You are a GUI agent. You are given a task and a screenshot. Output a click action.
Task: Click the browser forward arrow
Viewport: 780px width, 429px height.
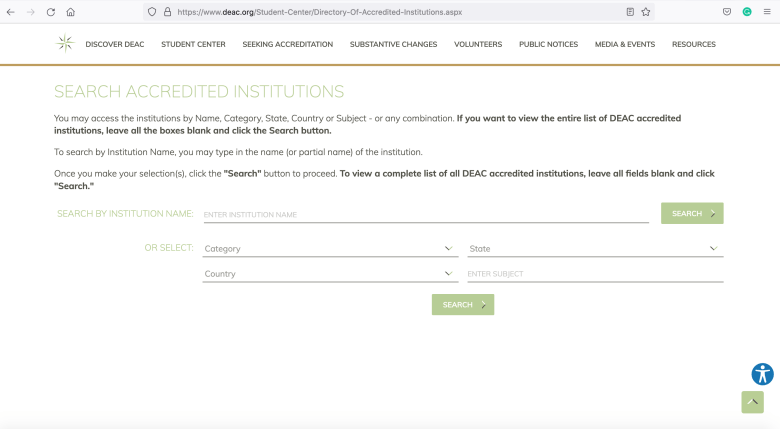(31, 12)
